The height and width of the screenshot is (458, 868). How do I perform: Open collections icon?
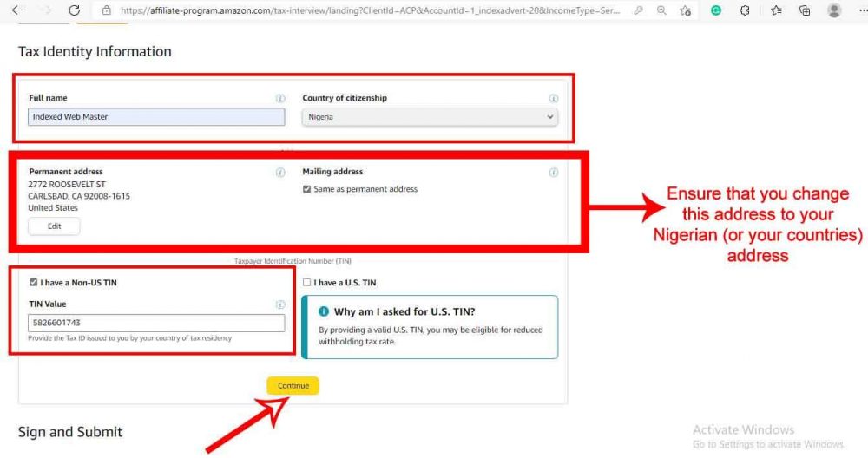pos(805,10)
